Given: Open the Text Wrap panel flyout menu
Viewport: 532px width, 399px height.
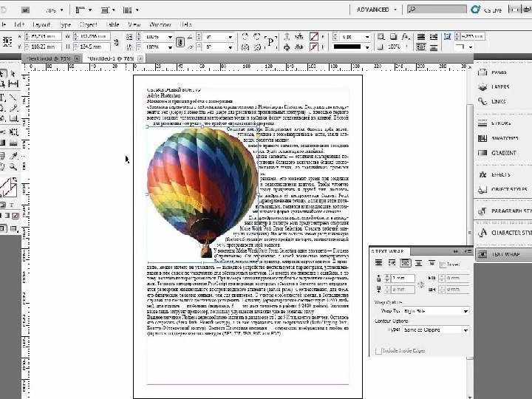Looking at the screenshot, I should pyautogui.click(x=468, y=251).
